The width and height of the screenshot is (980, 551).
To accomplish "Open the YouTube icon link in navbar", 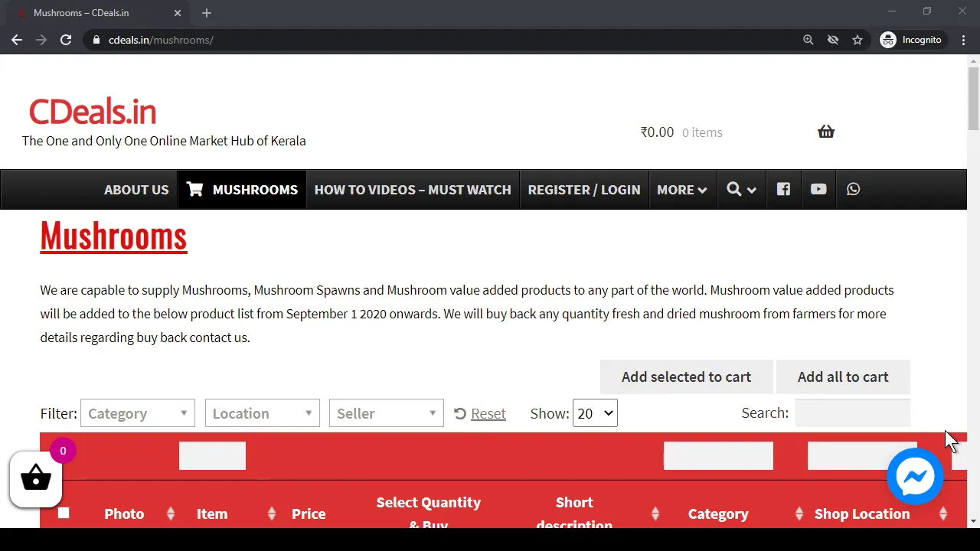I will (818, 189).
